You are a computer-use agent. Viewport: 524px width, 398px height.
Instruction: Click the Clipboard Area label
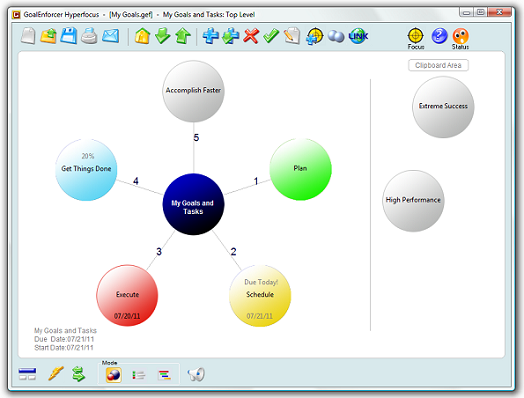click(438, 65)
